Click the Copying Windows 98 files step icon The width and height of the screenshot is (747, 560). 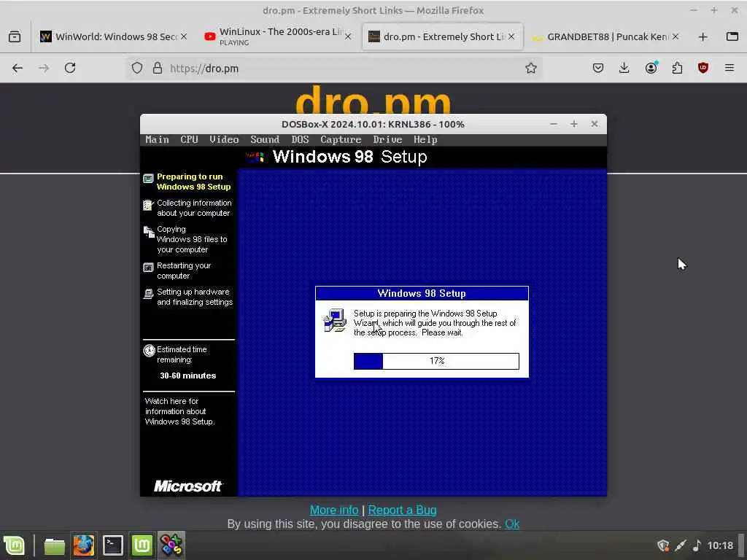tap(149, 231)
